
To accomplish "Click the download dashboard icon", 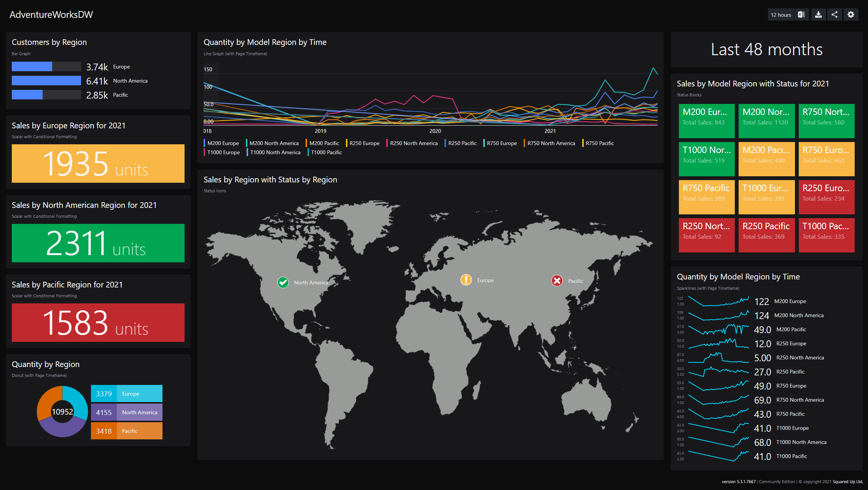I will 819,15.
